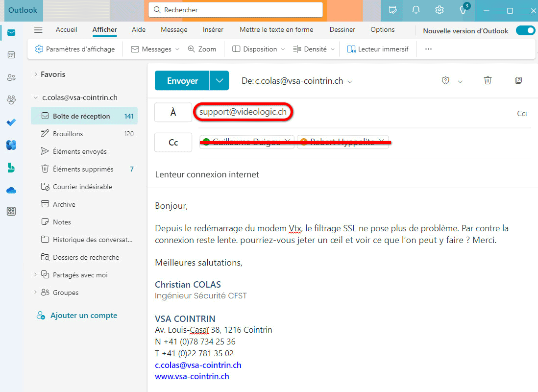Switch to the Insérer tab
The width and height of the screenshot is (538, 392).
(x=213, y=30)
